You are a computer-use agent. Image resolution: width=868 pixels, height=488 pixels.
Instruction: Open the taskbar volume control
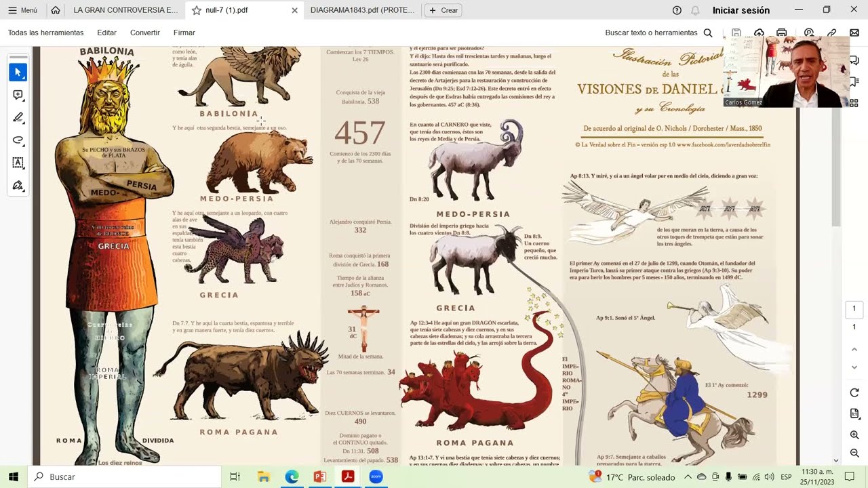(770, 476)
